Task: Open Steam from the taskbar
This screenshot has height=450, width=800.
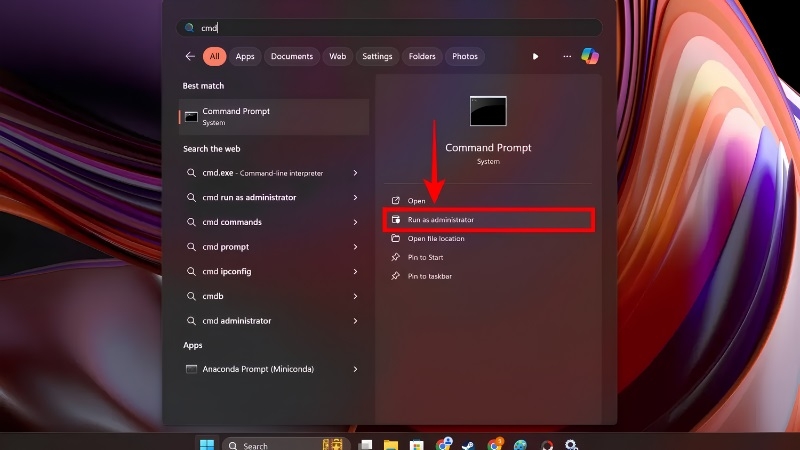Action: pyautogui.click(x=468, y=445)
